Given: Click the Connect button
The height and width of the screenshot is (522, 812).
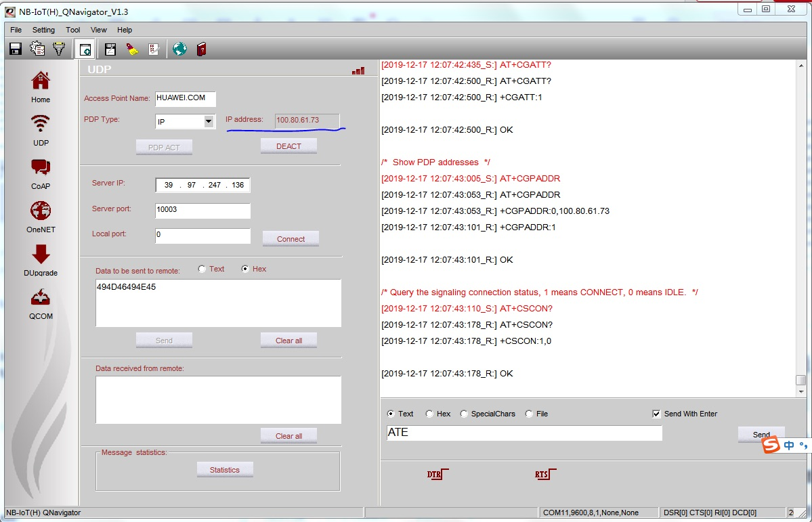Looking at the screenshot, I should [x=291, y=239].
